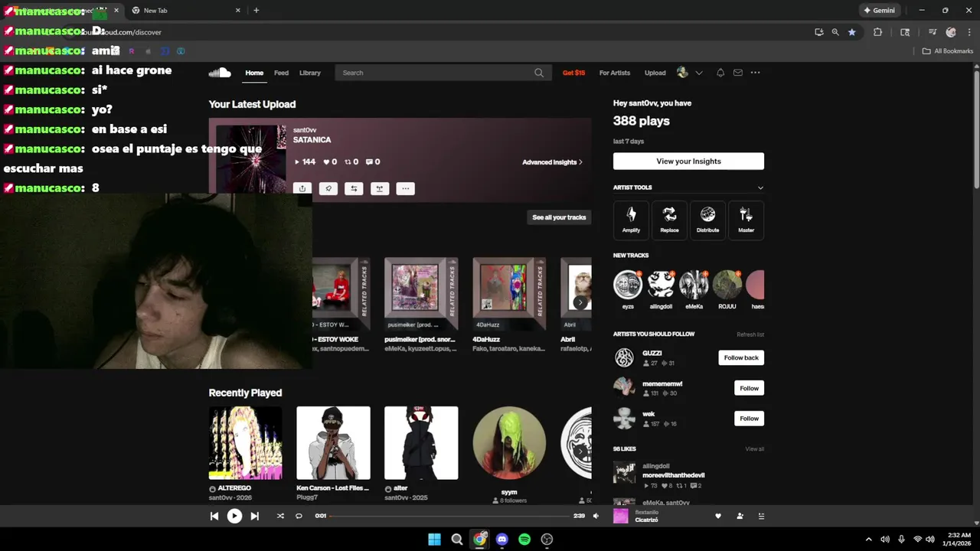Open Discord from the taskbar
980x551 pixels.
[x=501, y=540]
